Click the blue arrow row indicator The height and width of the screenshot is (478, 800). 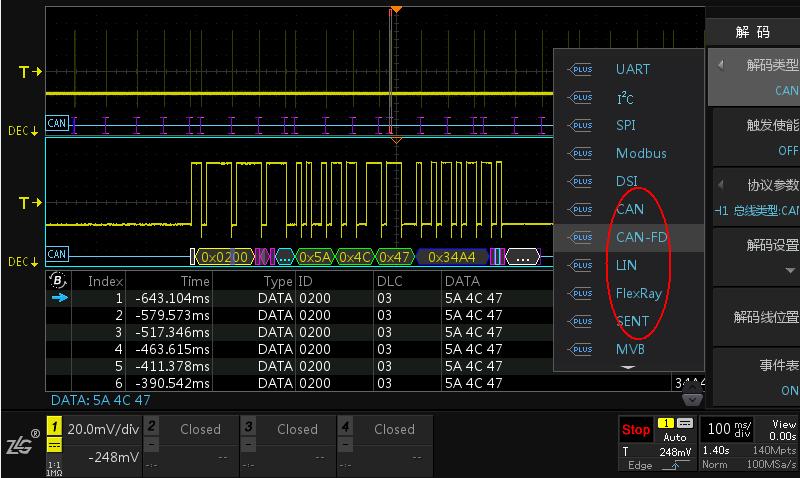(x=60, y=298)
